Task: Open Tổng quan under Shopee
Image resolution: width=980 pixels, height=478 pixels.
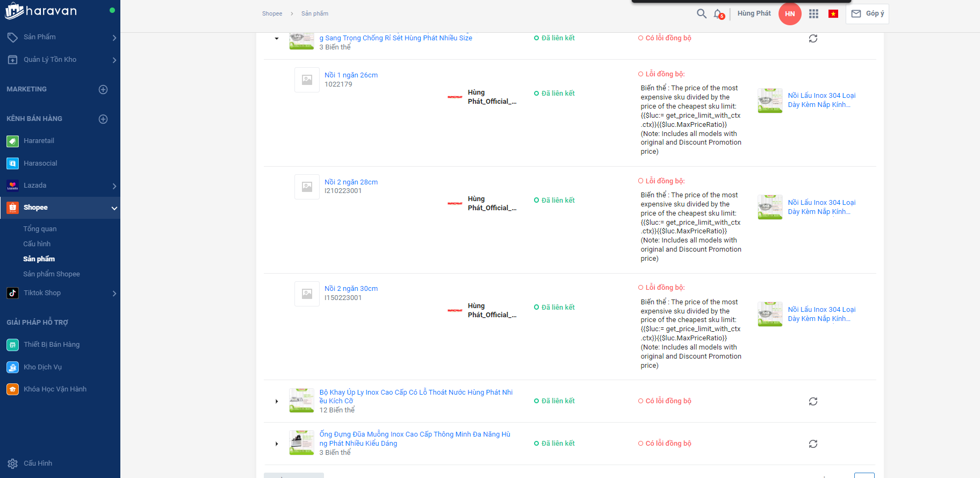Action: pos(40,229)
